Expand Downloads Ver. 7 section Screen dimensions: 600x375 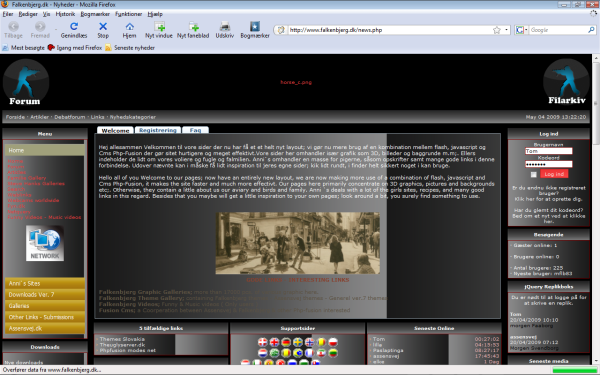pyautogui.click(x=44, y=295)
